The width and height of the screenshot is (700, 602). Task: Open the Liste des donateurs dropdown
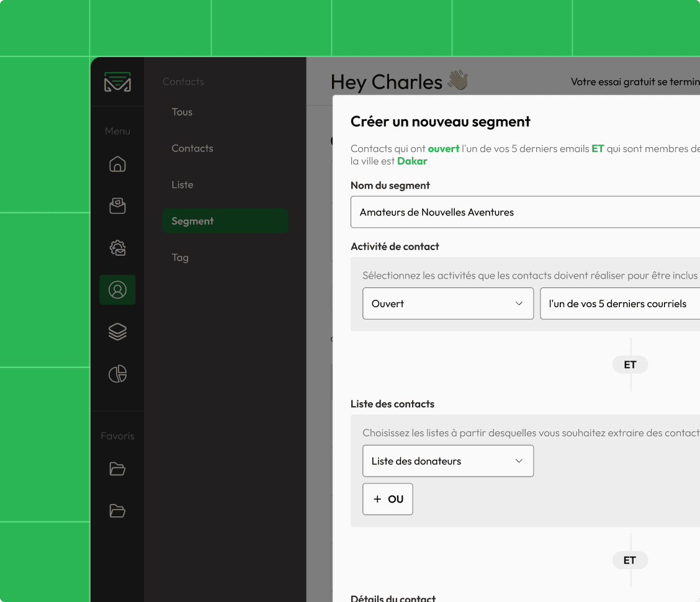448,461
